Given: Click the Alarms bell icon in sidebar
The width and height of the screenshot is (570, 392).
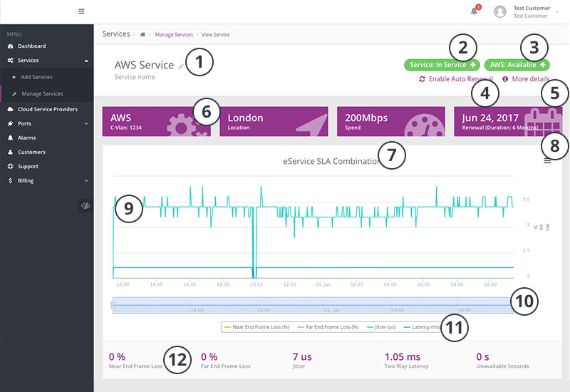Looking at the screenshot, I should coord(10,138).
